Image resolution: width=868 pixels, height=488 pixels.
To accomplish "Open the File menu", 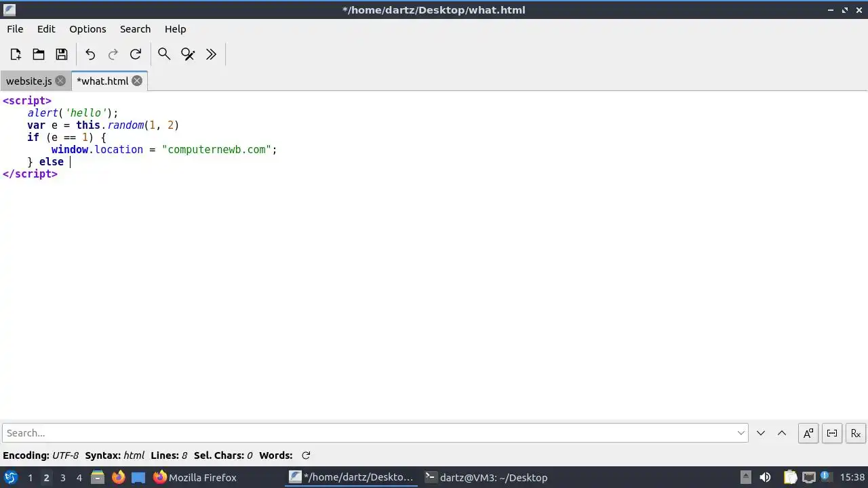I will point(15,29).
